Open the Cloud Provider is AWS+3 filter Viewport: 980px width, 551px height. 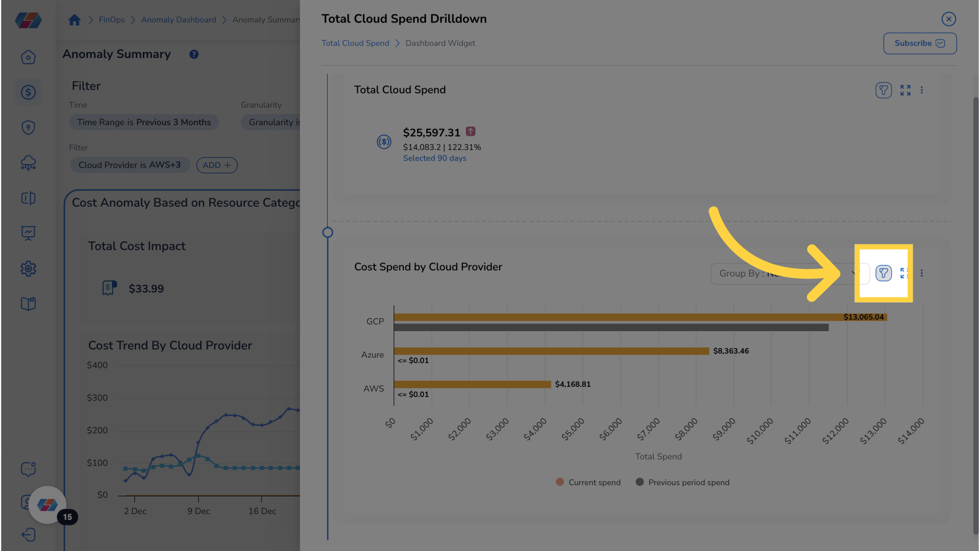130,165
